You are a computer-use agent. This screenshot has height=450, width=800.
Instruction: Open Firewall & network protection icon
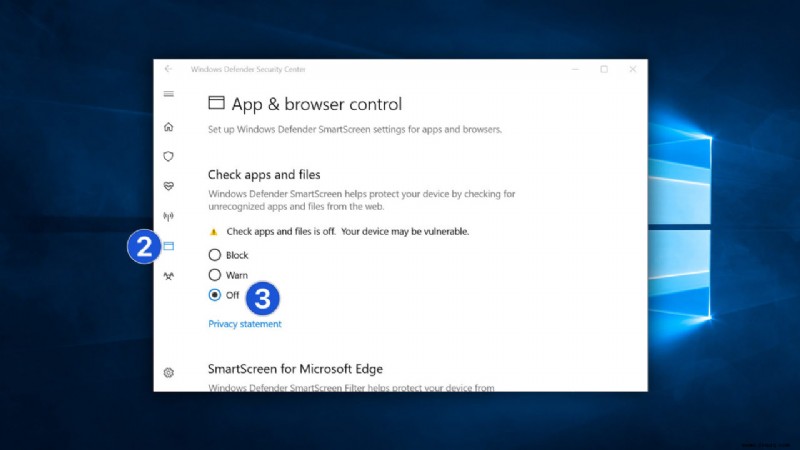tap(168, 216)
